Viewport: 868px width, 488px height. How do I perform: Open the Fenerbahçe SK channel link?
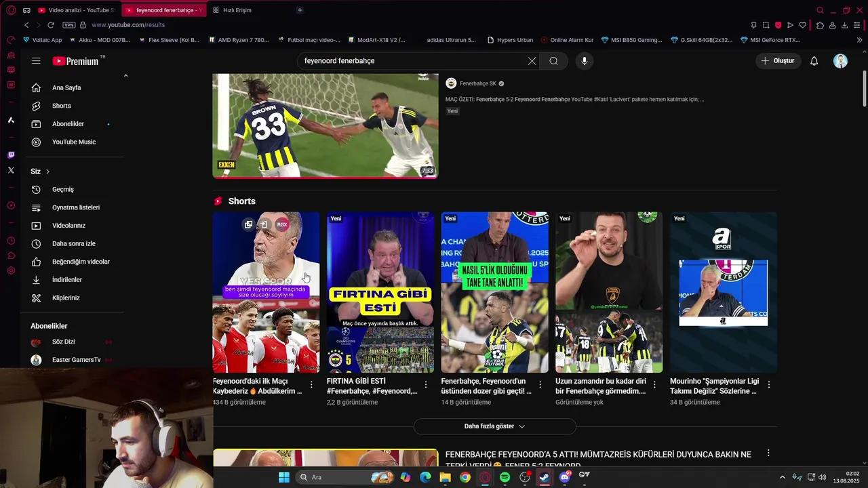pos(478,83)
